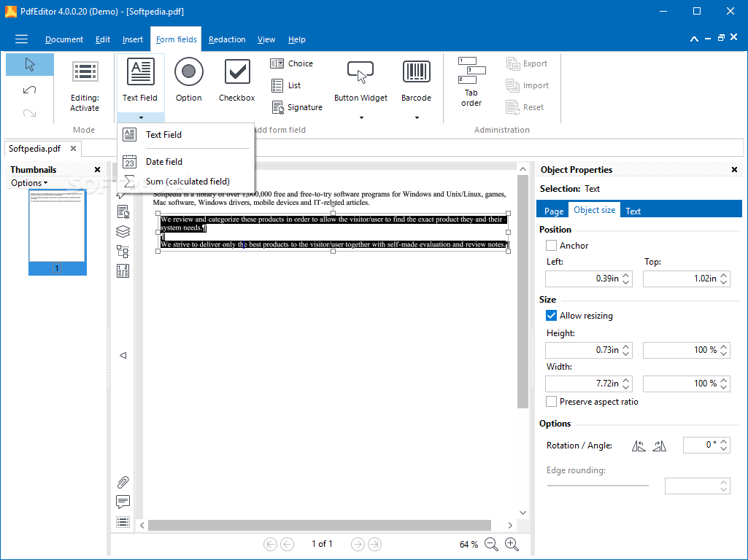Insert a Choice form field
The width and height of the screenshot is (748, 560).
[x=291, y=63]
